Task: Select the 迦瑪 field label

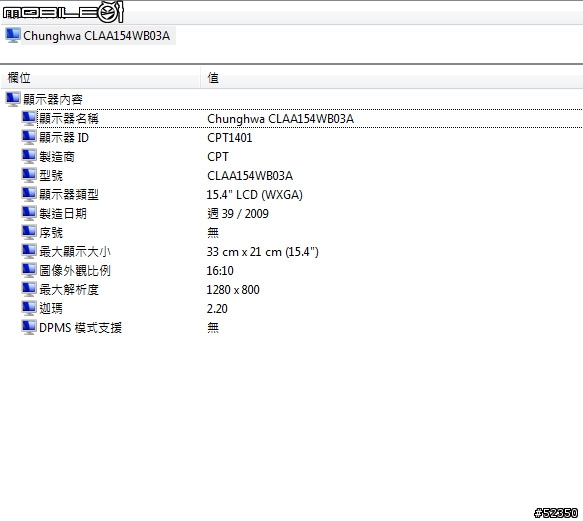Action: 51,308
